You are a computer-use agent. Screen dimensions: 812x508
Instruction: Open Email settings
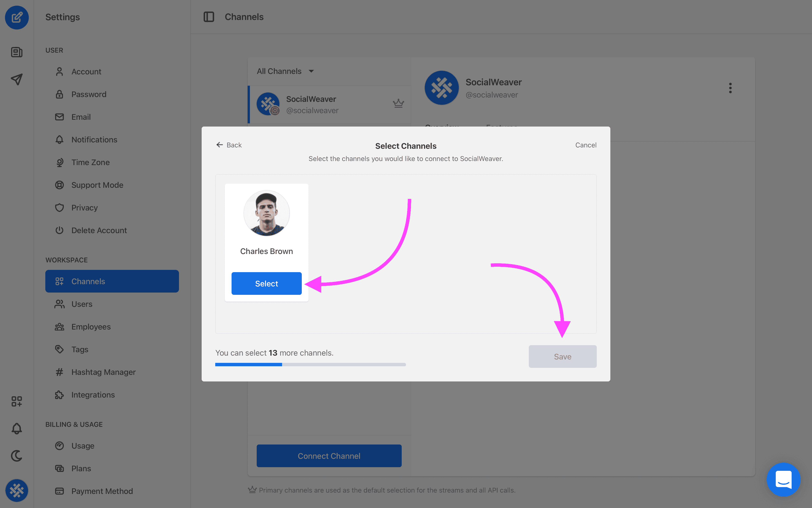[112, 117]
